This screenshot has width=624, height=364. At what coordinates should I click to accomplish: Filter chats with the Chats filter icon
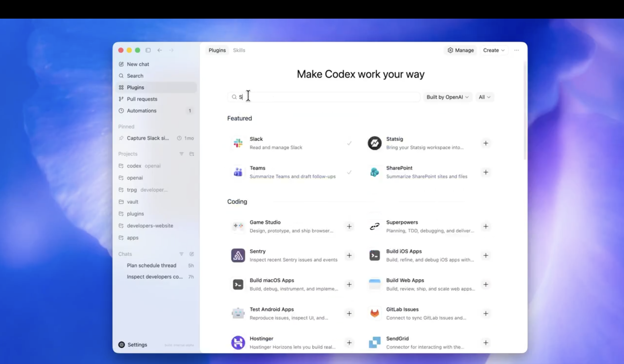[182, 254]
